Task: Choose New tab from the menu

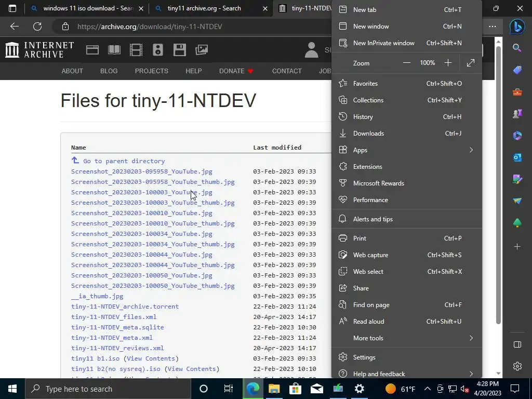Action: [406, 9]
